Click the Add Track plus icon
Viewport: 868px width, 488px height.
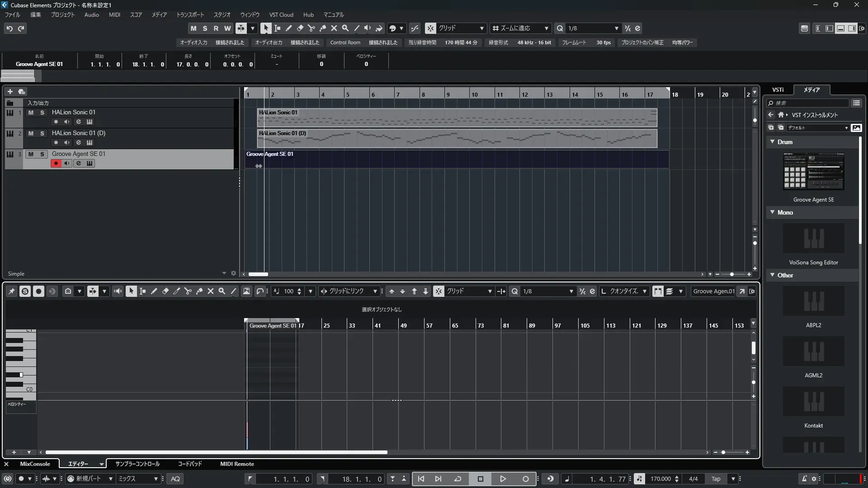[10, 91]
